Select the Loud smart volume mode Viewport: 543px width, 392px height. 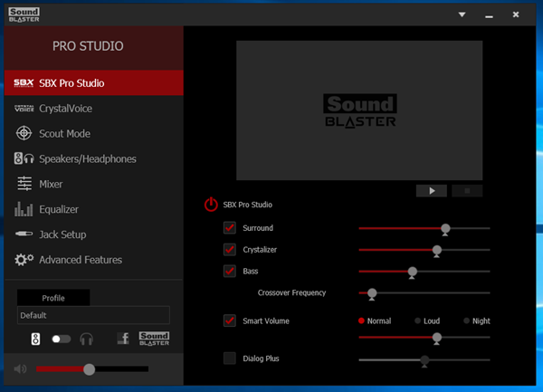click(x=427, y=320)
